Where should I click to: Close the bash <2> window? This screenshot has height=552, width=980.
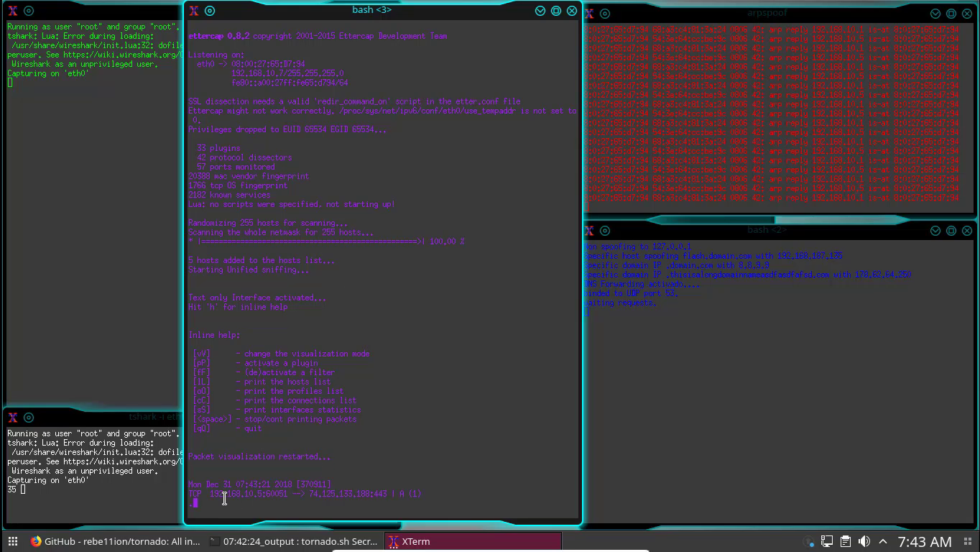coord(967,231)
